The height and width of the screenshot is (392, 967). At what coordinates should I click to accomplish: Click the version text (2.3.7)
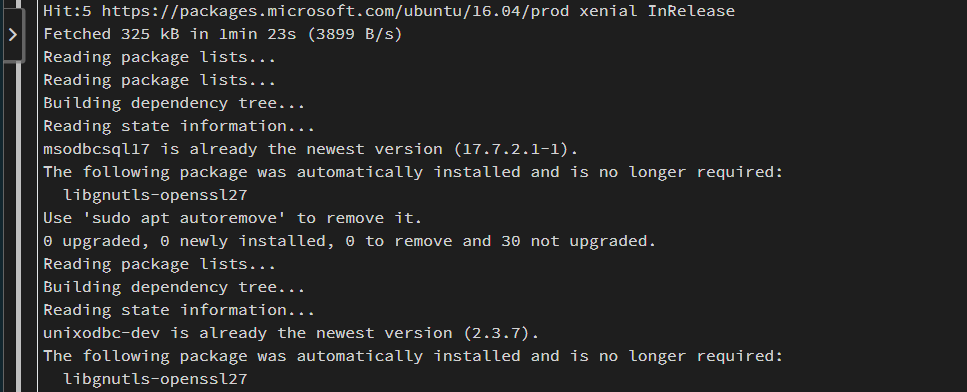click(x=501, y=333)
